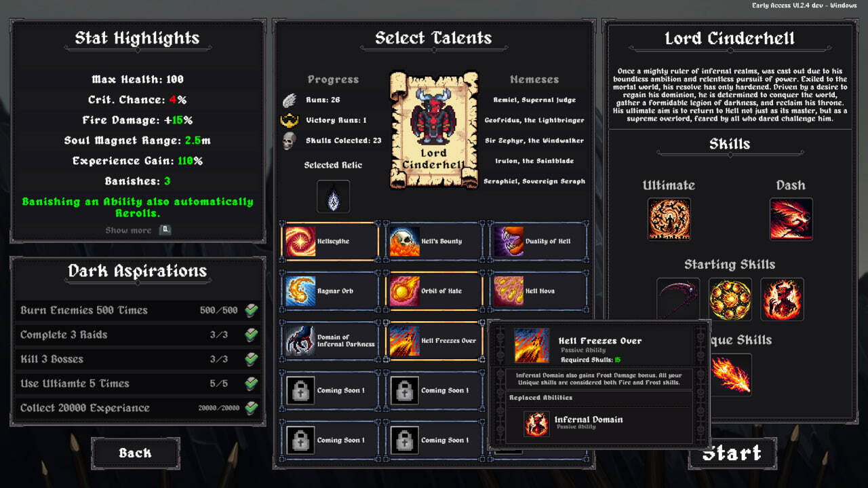
Task: Click the Start button
Action: [732, 453]
